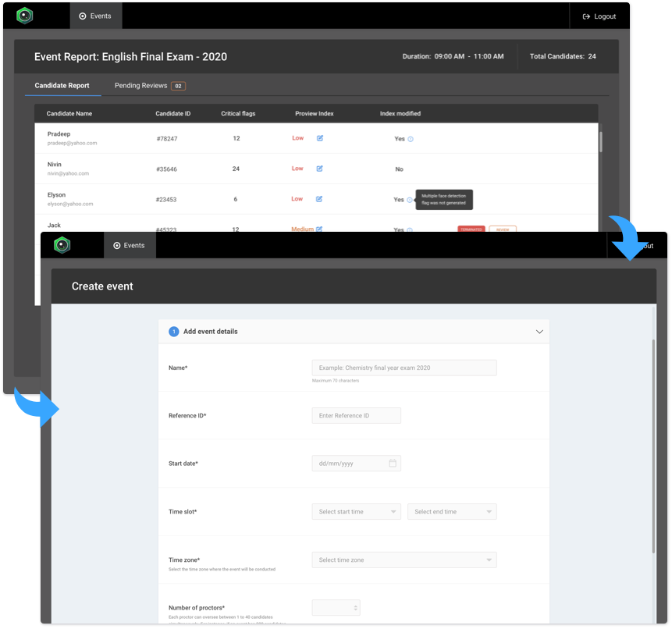Click email elyson@yahoo.com

(x=70, y=204)
